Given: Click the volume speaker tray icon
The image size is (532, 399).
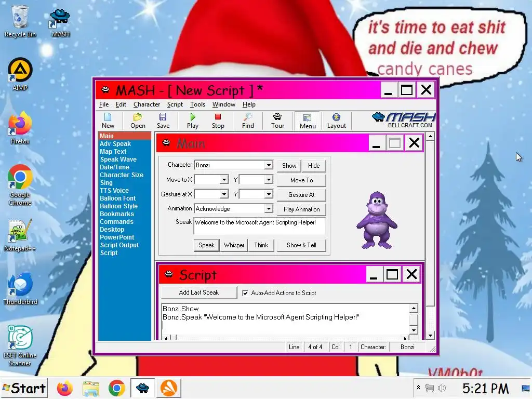Looking at the screenshot, I should click(442, 388).
